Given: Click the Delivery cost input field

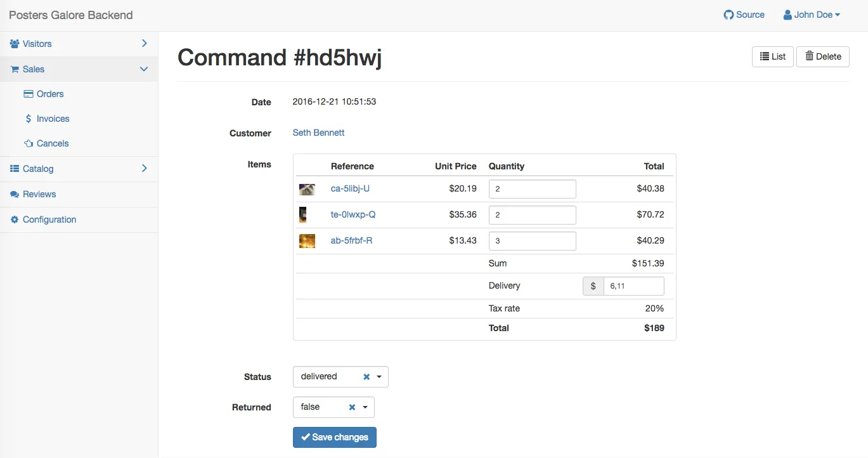Looking at the screenshot, I should (x=633, y=286).
